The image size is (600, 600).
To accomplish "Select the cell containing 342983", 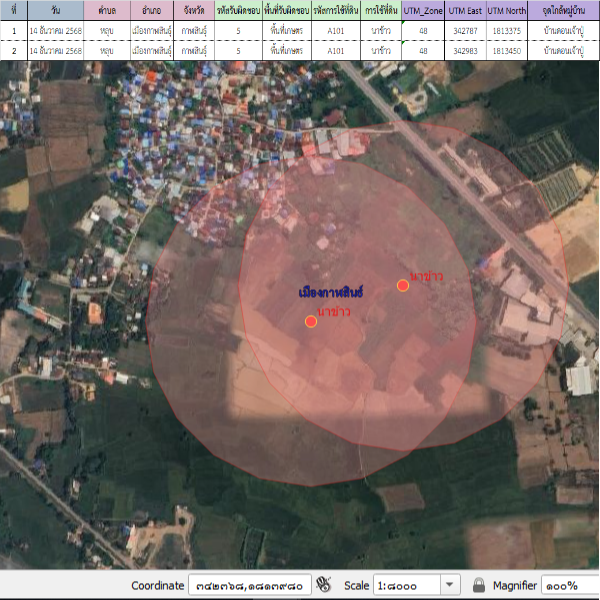I will 466,50.
